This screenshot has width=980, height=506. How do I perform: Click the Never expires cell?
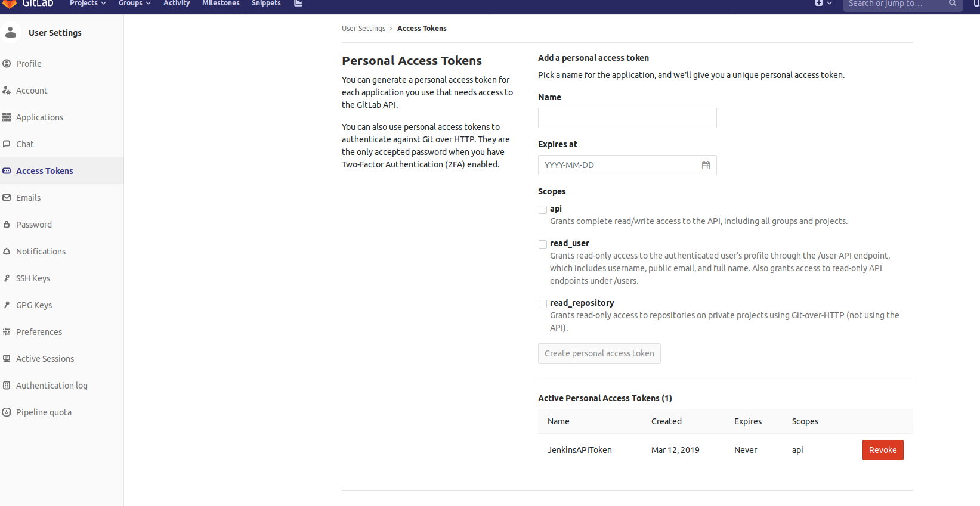746,450
